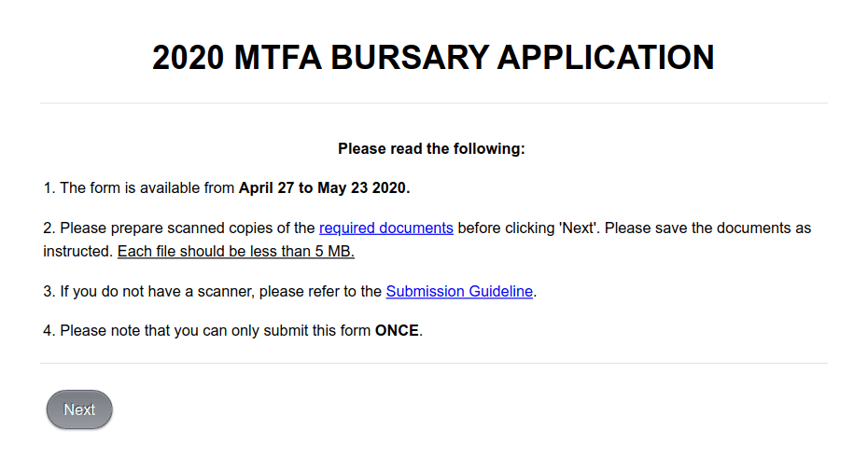Click 'The form is available from' text
This screenshot has width=868, height=456.
click(x=147, y=188)
